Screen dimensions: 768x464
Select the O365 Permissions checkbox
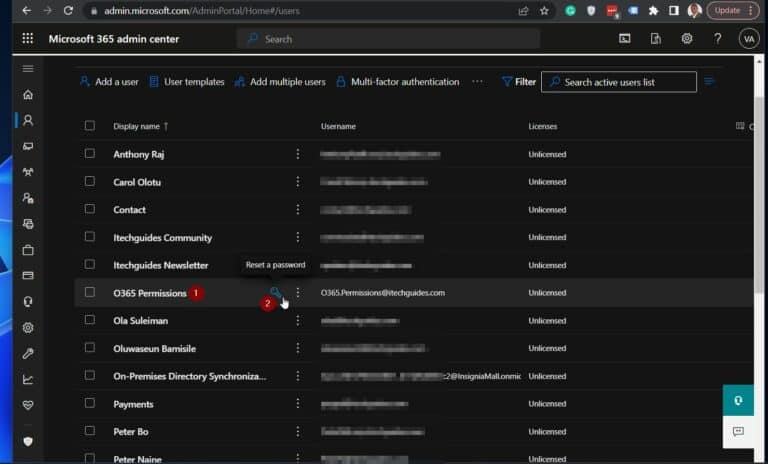click(90, 292)
